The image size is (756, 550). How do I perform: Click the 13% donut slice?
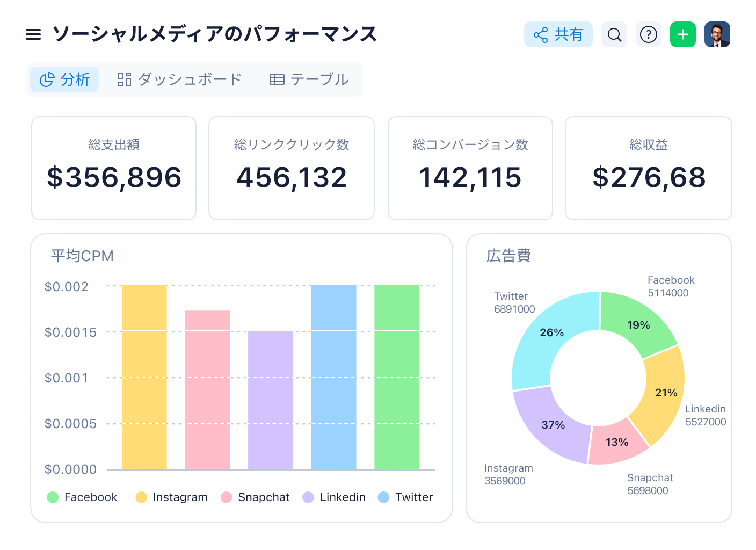tap(617, 442)
